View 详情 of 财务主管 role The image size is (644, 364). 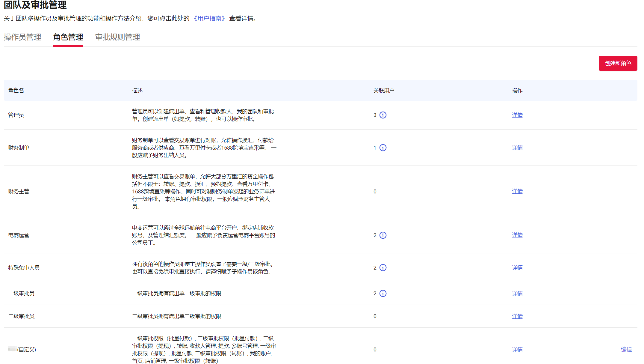click(517, 191)
